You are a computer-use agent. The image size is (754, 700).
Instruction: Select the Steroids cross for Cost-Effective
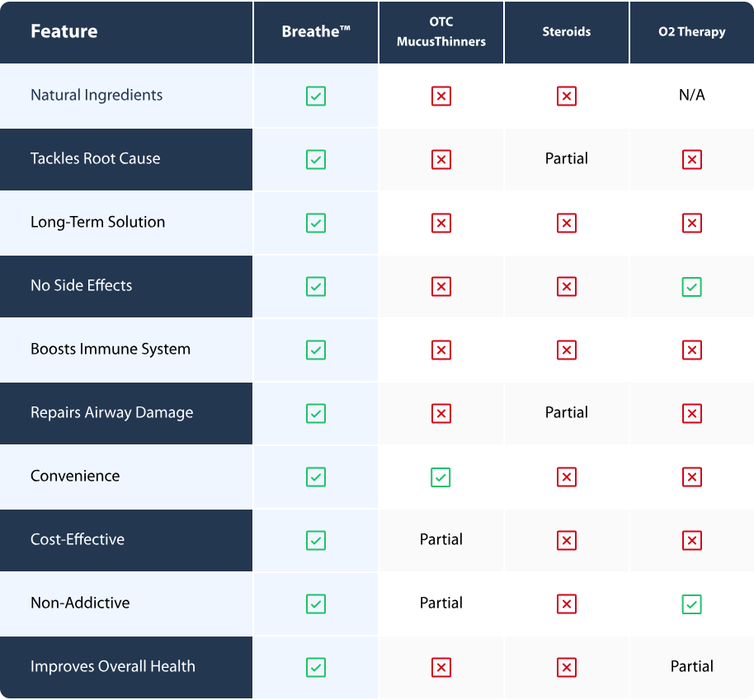pos(567,540)
